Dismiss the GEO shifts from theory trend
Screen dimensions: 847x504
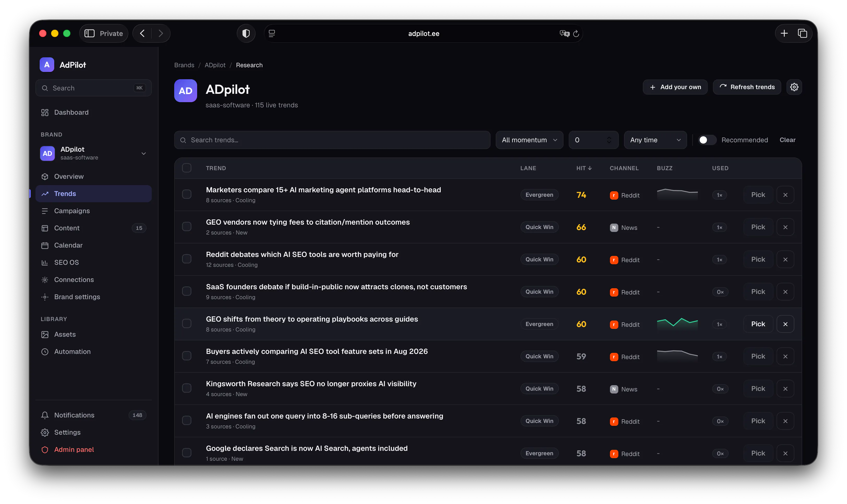(x=785, y=324)
